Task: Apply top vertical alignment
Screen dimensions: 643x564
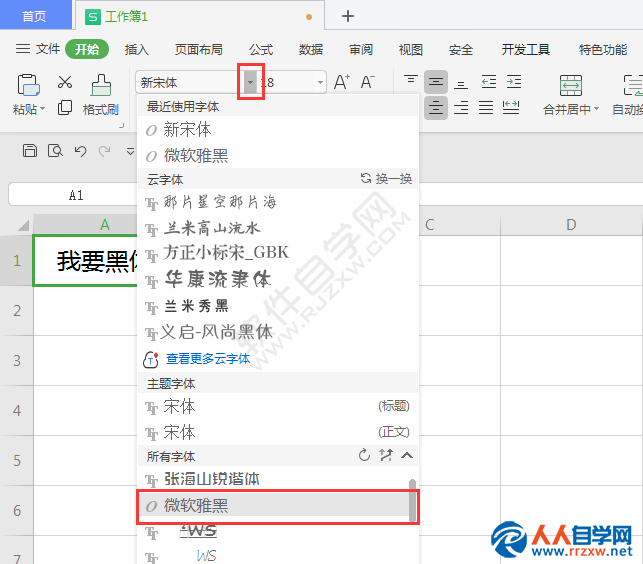Action: click(x=410, y=80)
